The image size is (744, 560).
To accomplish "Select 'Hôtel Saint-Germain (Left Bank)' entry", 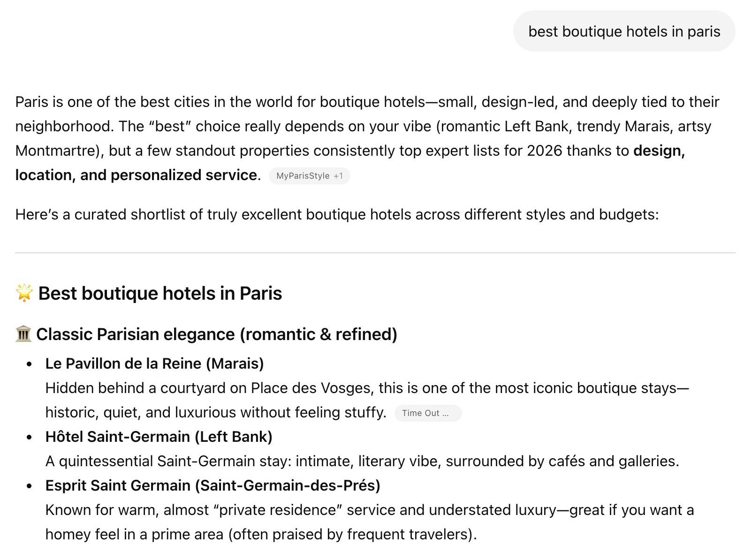I will coord(159,437).
